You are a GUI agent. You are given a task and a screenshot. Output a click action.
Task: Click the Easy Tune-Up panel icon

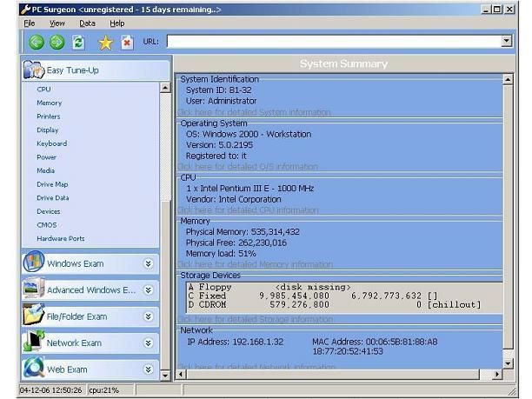coord(33,70)
